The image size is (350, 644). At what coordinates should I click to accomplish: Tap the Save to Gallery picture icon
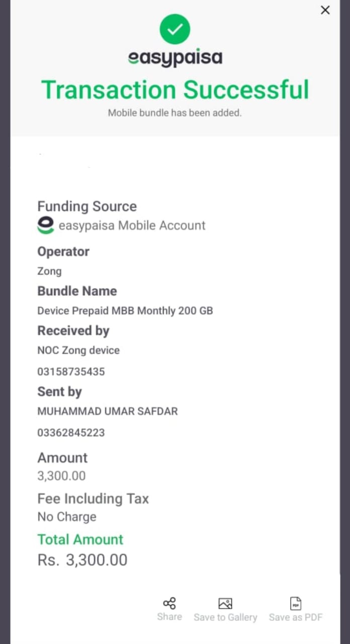click(x=225, y=603)
